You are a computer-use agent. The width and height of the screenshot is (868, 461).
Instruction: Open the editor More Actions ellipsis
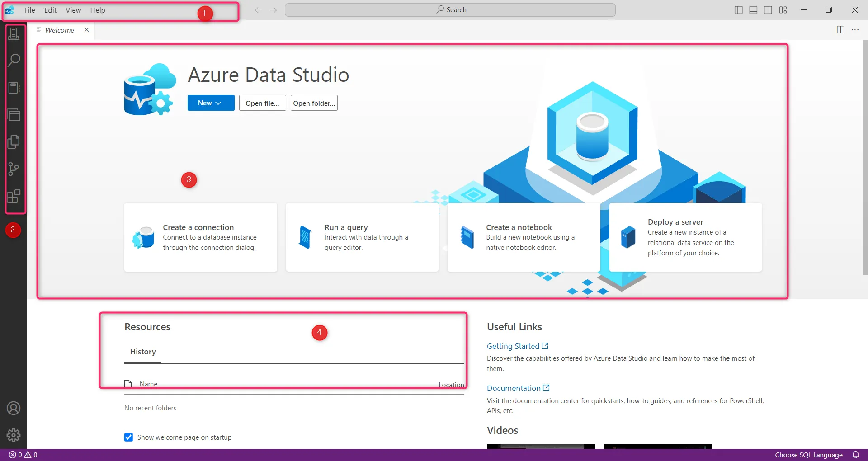click(x=855, y=30)
